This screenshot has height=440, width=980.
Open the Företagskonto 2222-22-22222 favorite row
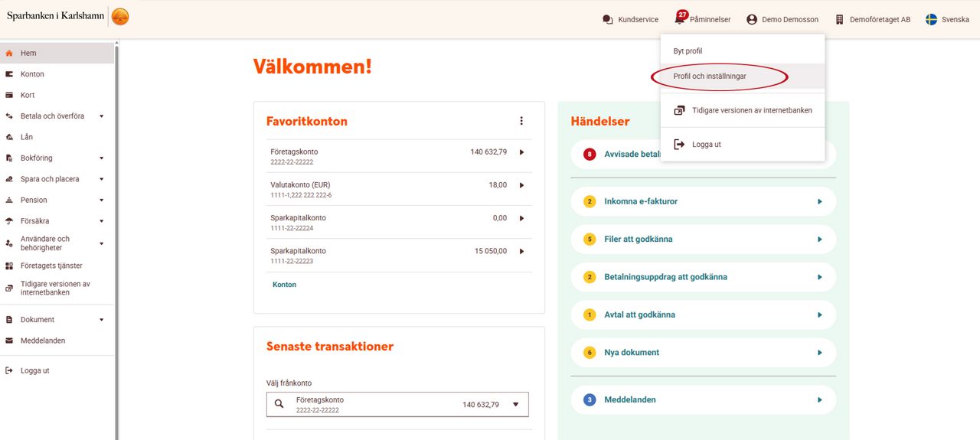[x=398, y=156]
